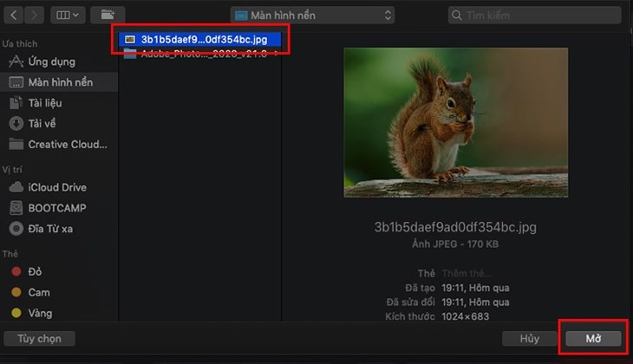This screenshot has width=633, height=364.
Task: Filter by the orange Cam tag
Action: pyautogui.click(x=39, y=292)
